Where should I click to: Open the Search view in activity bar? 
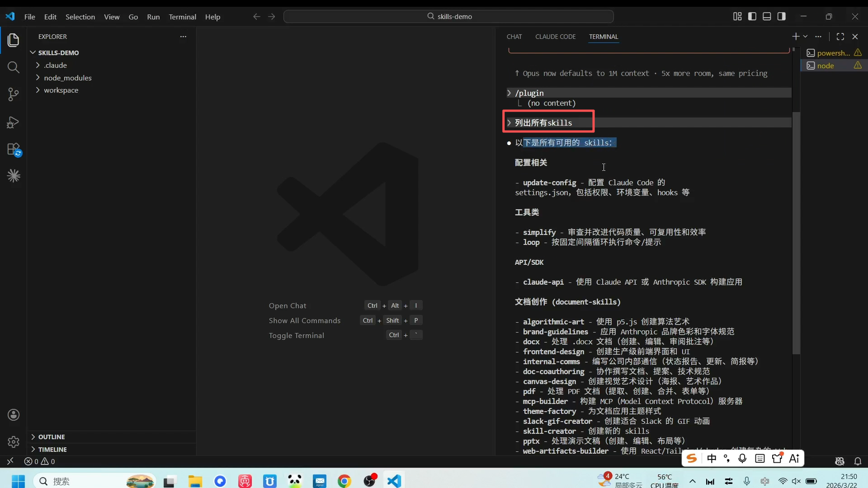(x=14, y=68)
